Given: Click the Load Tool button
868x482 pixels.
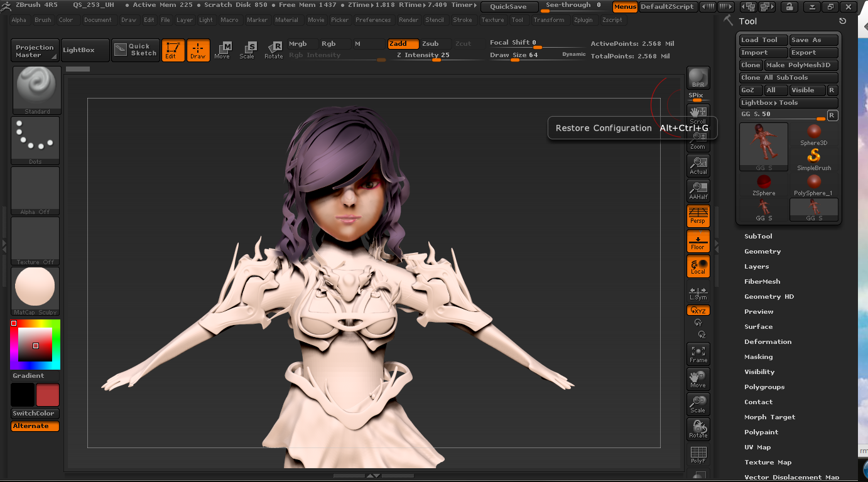Looking at the screenshot, I should (762, 40).
